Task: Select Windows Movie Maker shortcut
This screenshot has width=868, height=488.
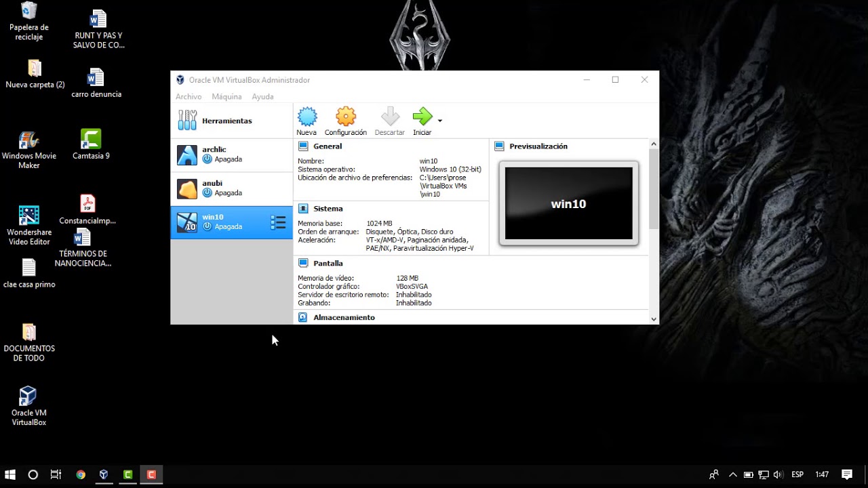Action: click(29, 150)
